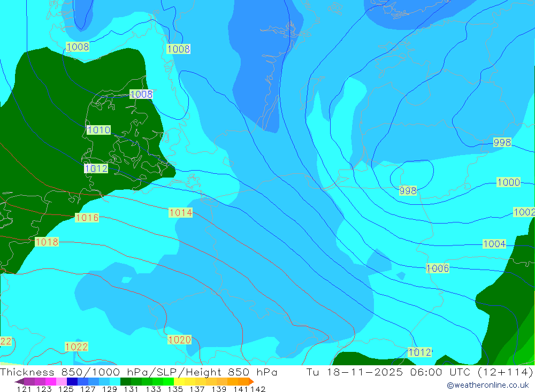Click the legend value 139
Image resolution: width=535 pixels, height=392 pixels.
pos(219,389)
